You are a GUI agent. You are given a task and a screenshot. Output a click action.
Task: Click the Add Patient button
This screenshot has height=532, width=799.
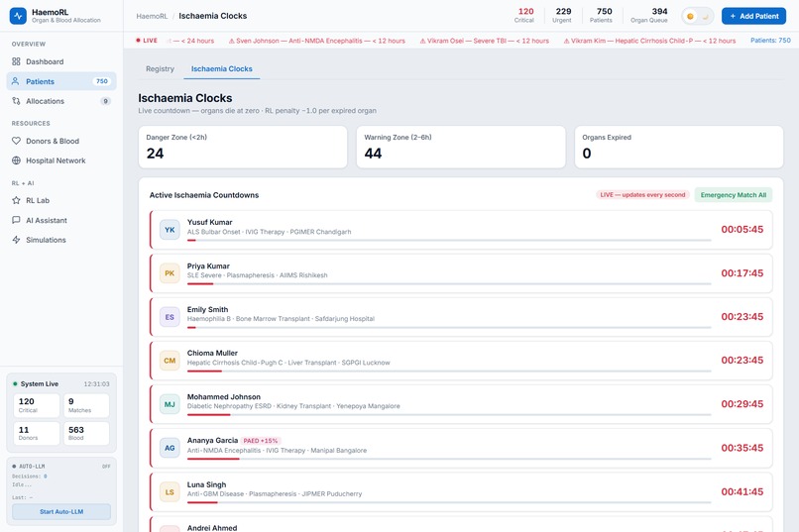753,16
